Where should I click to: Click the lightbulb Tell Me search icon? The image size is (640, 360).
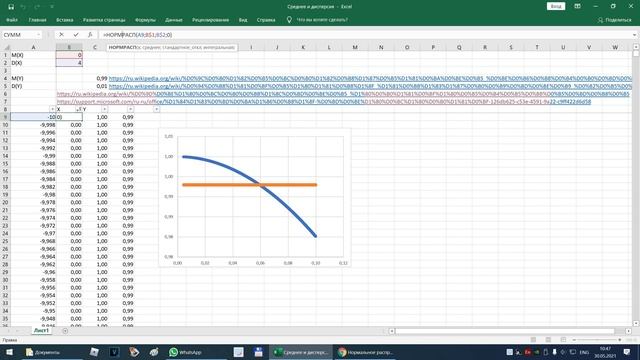289,20
